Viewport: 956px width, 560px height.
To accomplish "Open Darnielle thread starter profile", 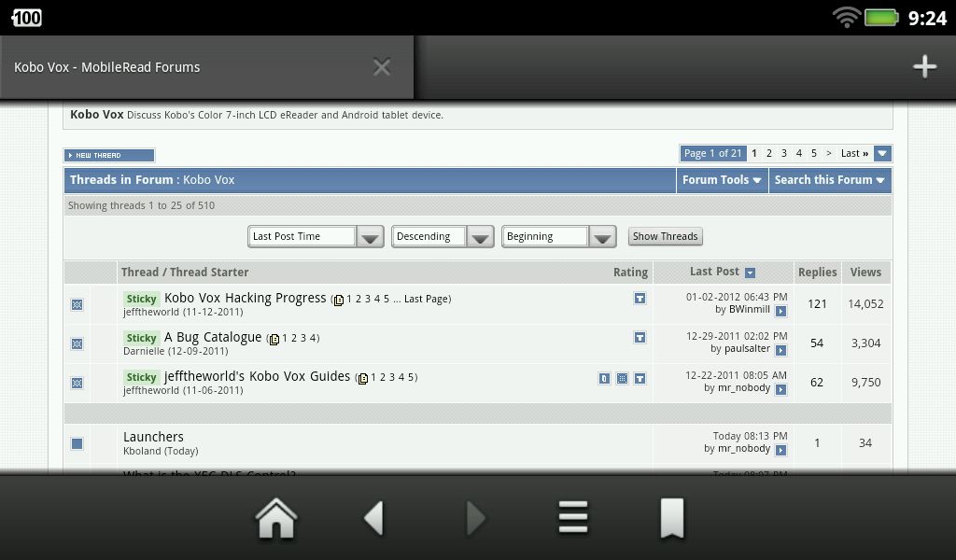I will (x=144, y=351).
